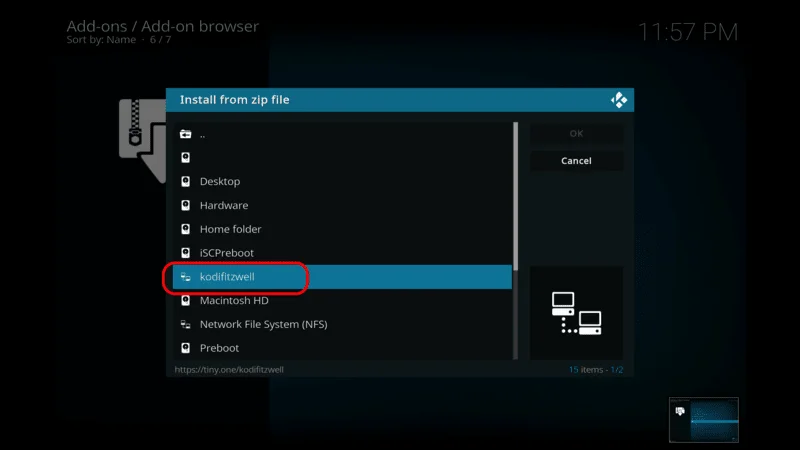Click the 'Add-ons / Add-on browser' heading
Screen dimensions: 800x450
click(x=163, y=26)
